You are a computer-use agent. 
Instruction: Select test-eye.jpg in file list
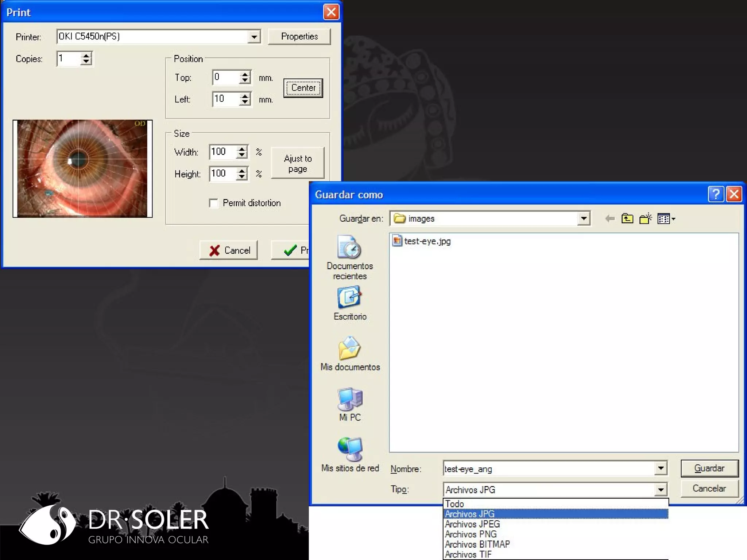click(427, 241)
